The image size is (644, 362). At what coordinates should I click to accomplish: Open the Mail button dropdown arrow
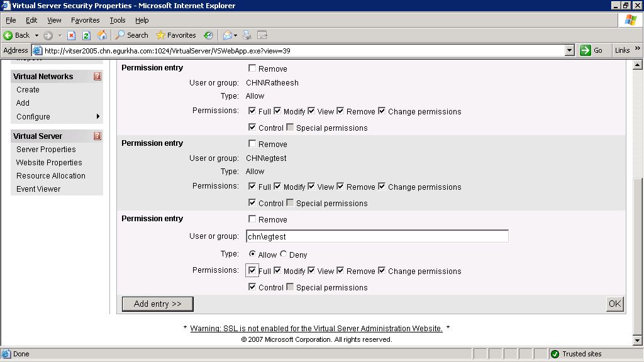pyautogui.click(x=235, y=35)
